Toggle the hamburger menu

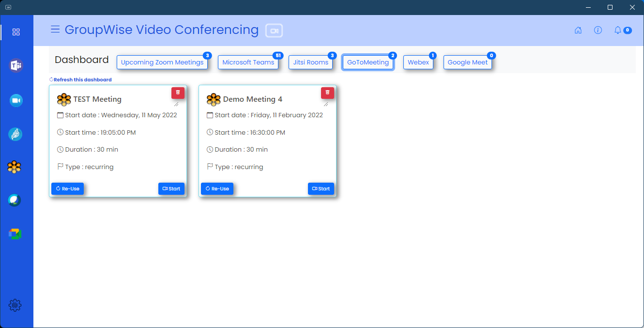click(55, 30)
